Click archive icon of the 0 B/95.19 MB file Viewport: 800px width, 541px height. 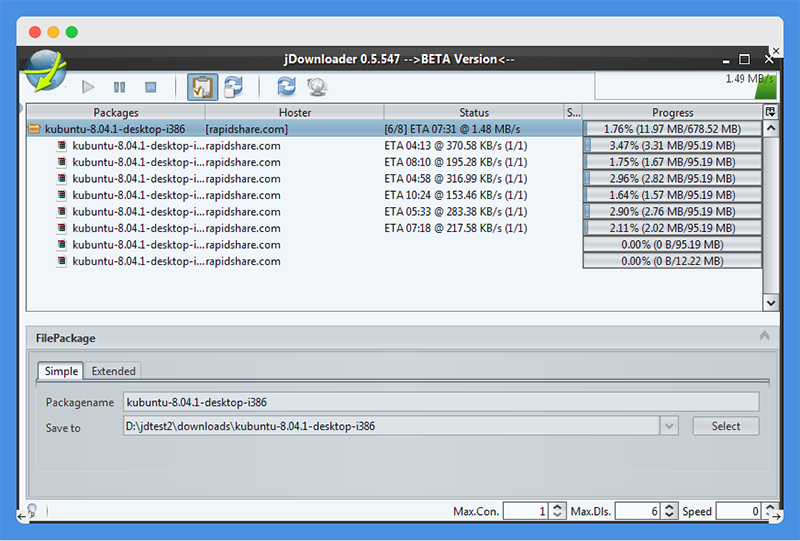click(x=62, y=244)
